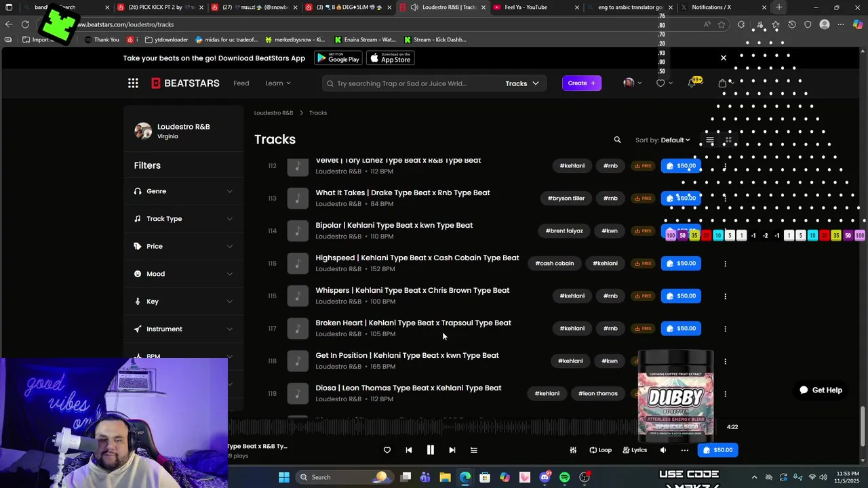Image resolution: width=868 pixels, height=488 pixels.
Task: Open the BeatStars apps grid menu
Action: tap(133, 83)
